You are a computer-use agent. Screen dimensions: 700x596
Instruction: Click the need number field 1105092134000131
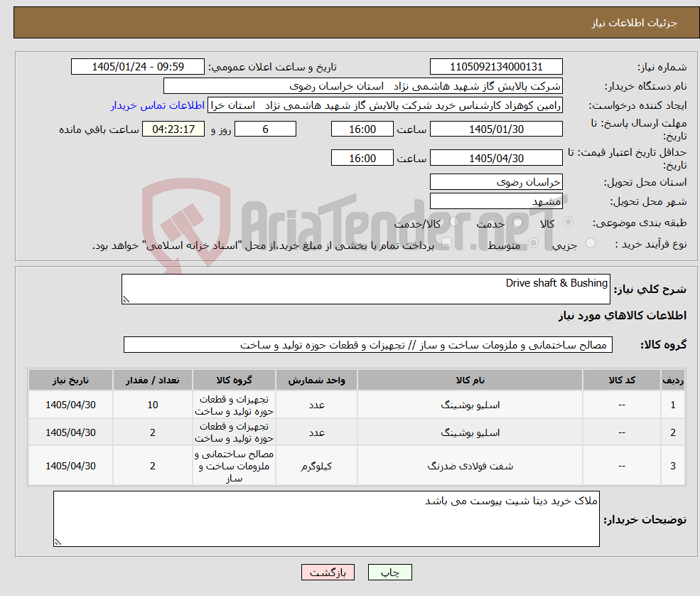click(496, 67)
